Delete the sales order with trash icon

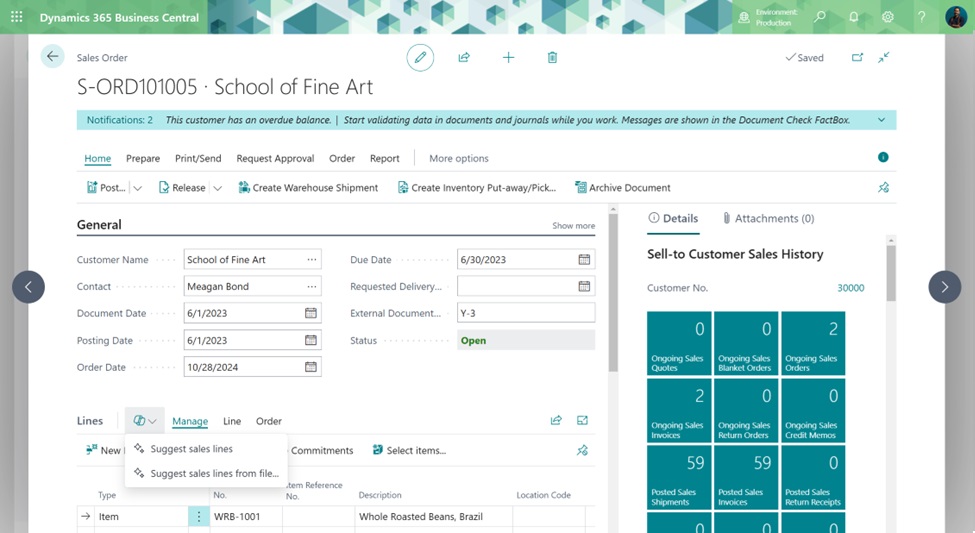click(552, 58)
